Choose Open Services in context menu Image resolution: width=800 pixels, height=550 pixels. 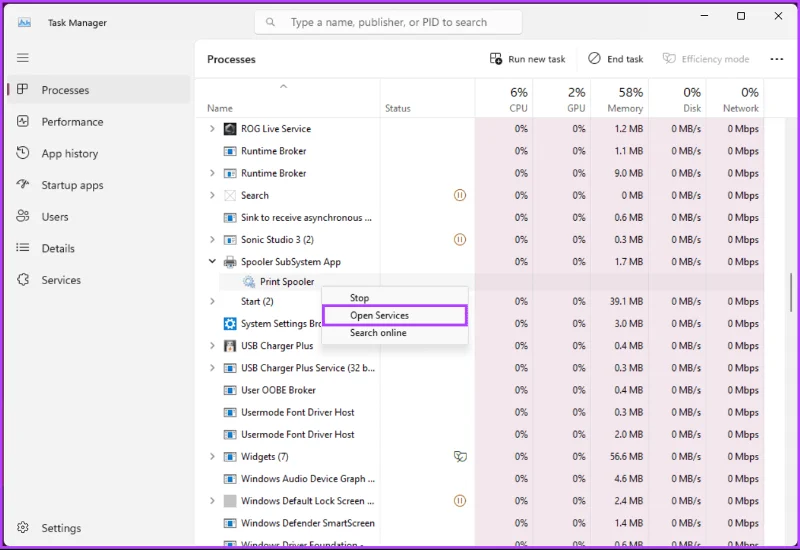[395, 315]
